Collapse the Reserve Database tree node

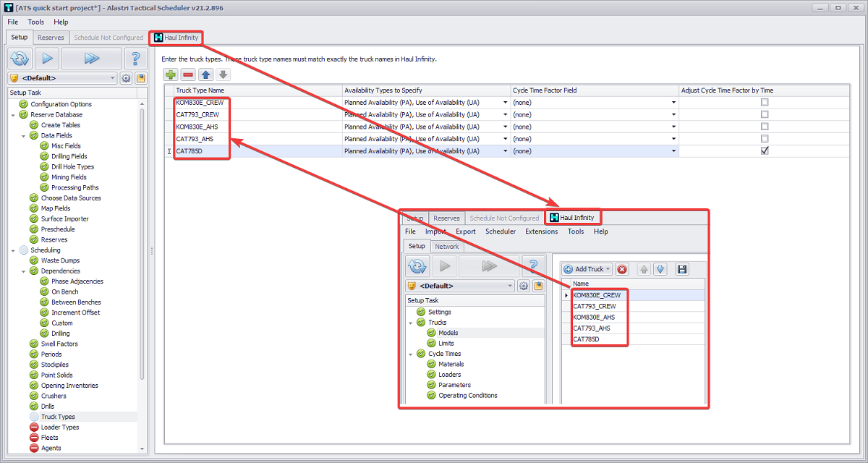(13, 114)
